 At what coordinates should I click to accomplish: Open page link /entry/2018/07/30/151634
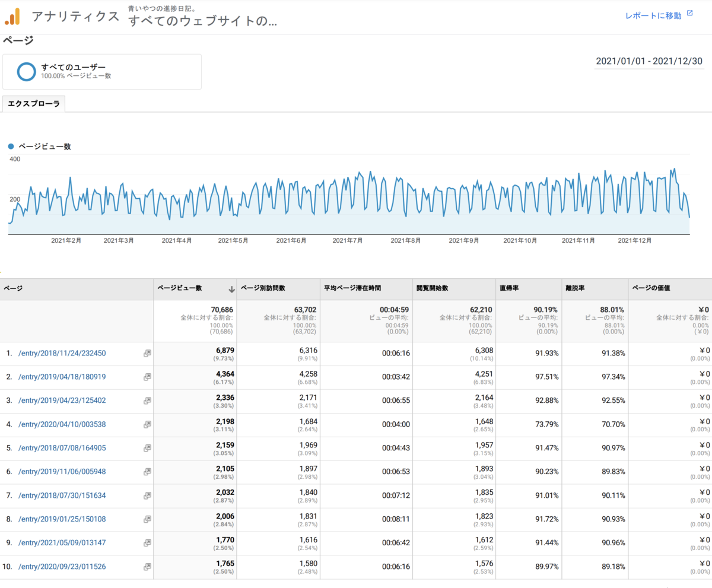pyautogui.click(x=62, y=495)
